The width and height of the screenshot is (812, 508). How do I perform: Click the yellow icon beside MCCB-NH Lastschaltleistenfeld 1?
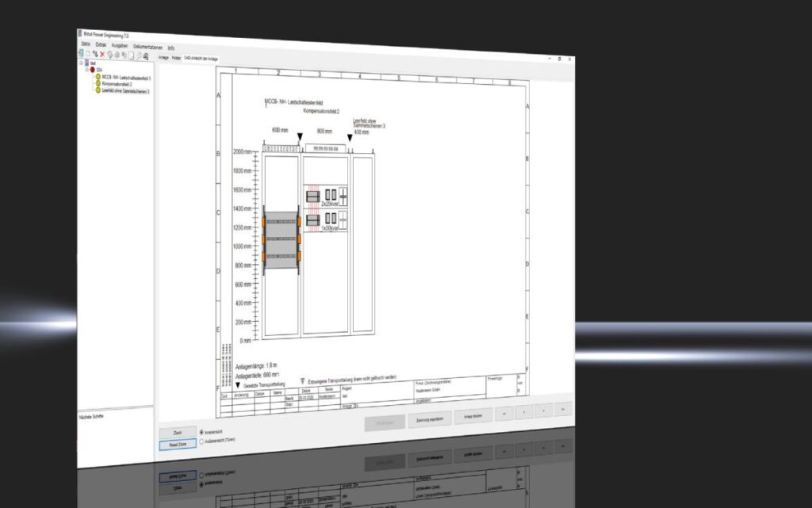click(x=98, y=77)
